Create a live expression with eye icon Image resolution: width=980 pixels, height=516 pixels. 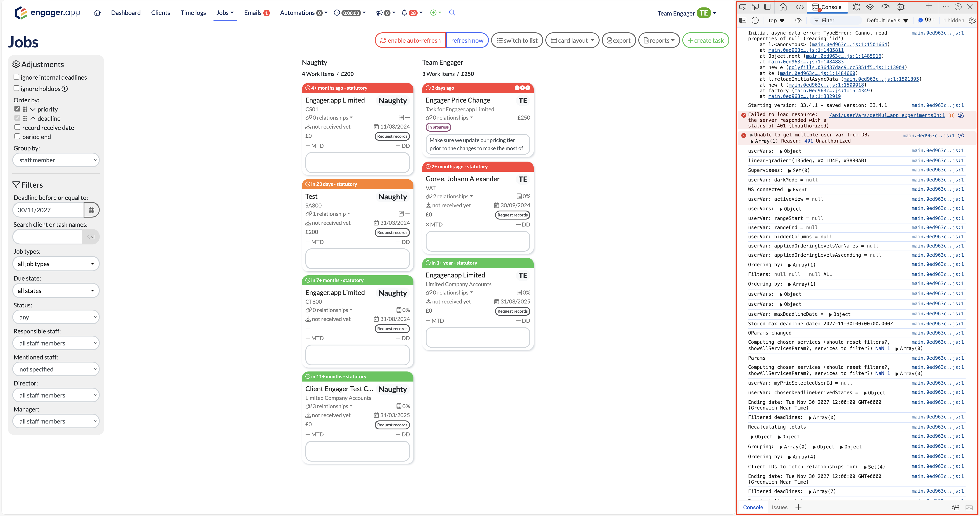[798, 20]
